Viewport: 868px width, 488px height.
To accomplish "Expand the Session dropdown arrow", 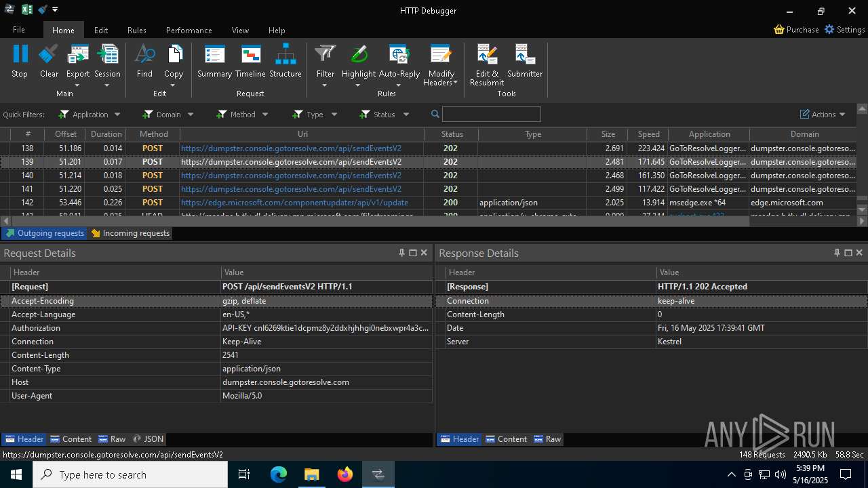I will [x=107, y=85].
